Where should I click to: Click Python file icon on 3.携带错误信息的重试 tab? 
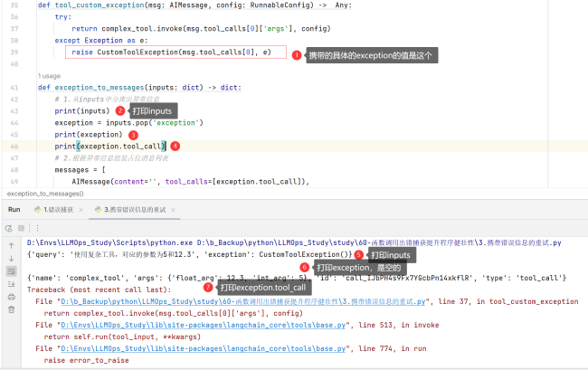[x=99, y=210]
